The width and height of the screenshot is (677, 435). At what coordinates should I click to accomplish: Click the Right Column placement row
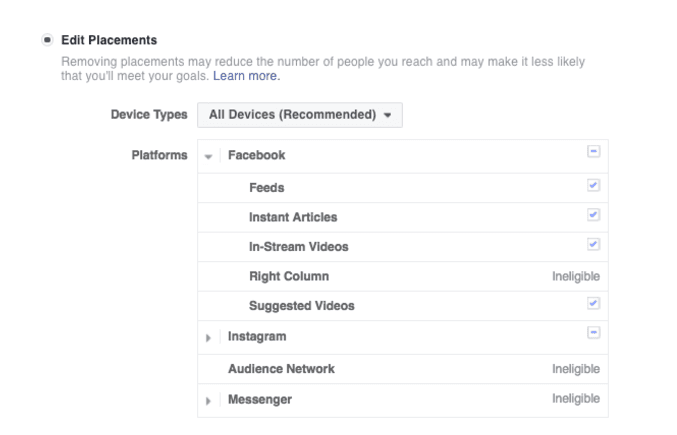pos(288,275)
